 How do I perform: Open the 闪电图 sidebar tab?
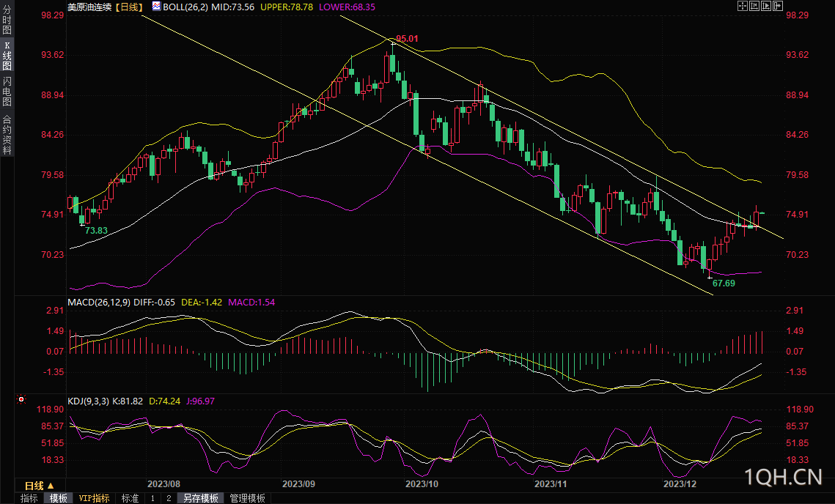(x=7, y=91)
